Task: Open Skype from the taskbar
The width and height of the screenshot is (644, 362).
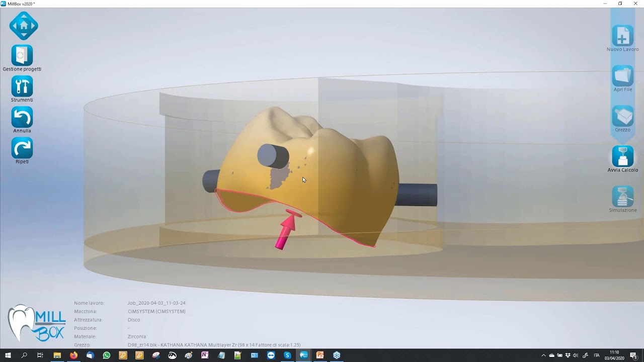Action: pos(287,355)
